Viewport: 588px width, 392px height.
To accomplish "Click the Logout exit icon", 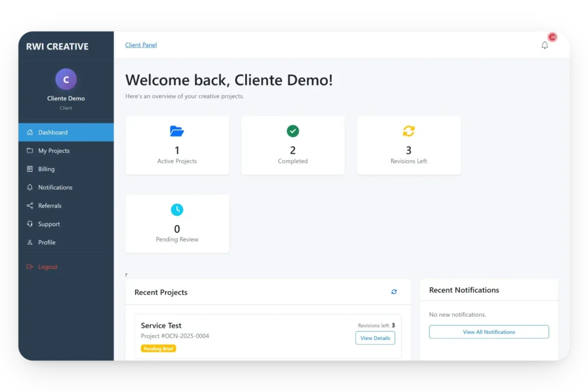I will click(x=29, y=266).
